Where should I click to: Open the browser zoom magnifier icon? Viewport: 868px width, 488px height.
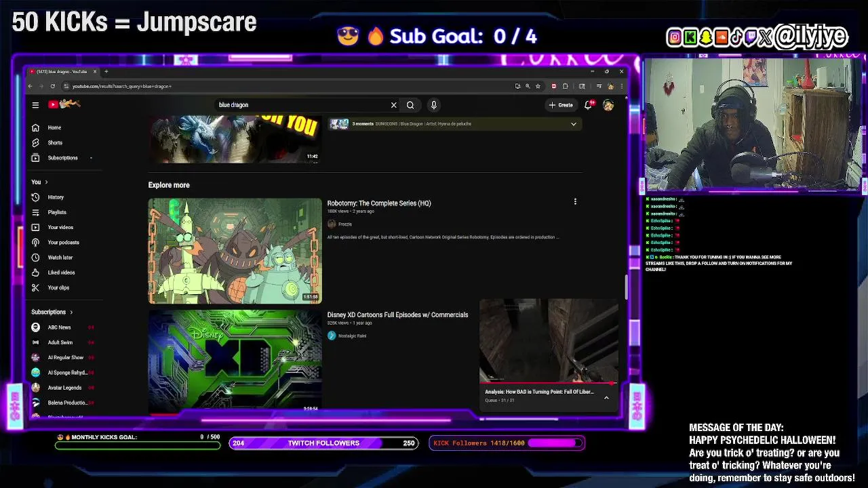tap(528, 86)
